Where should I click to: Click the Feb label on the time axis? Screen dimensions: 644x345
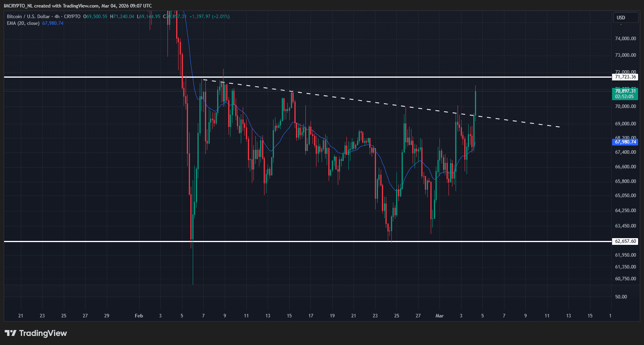point(139,316)
